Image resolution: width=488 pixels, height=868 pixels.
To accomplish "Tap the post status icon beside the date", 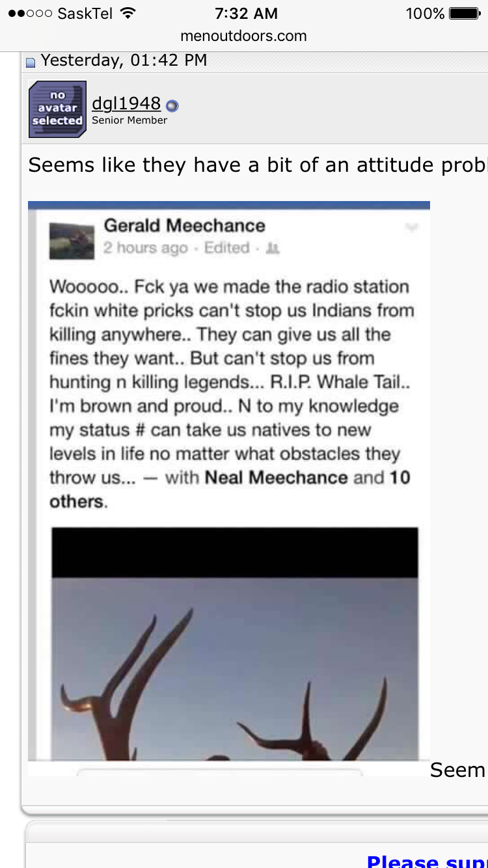I will click(x=31, y=62).
